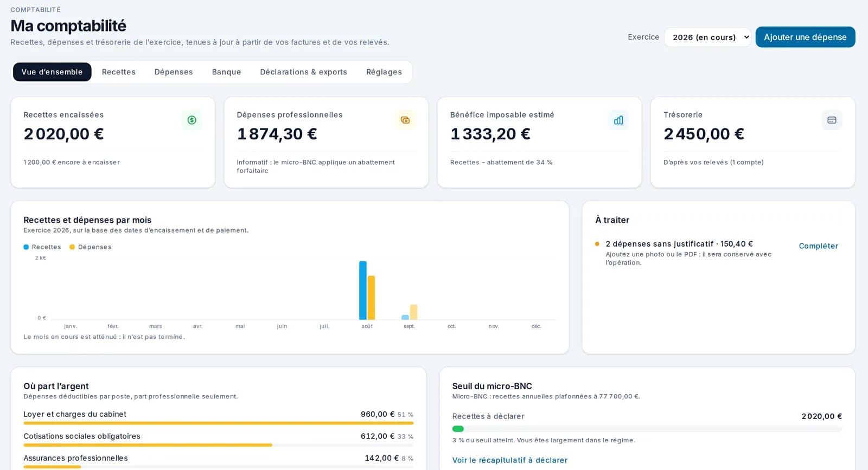868x470 pixels.
Task: Click the bank card icon in Trésorerie card
Action: (x=832, y=120)
